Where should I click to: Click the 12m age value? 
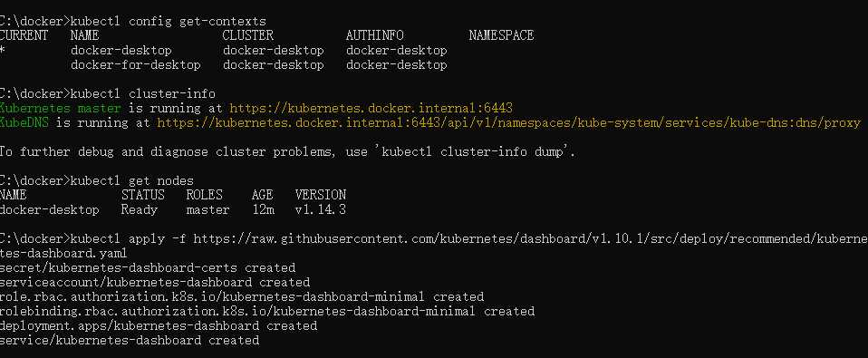[263, 209]
